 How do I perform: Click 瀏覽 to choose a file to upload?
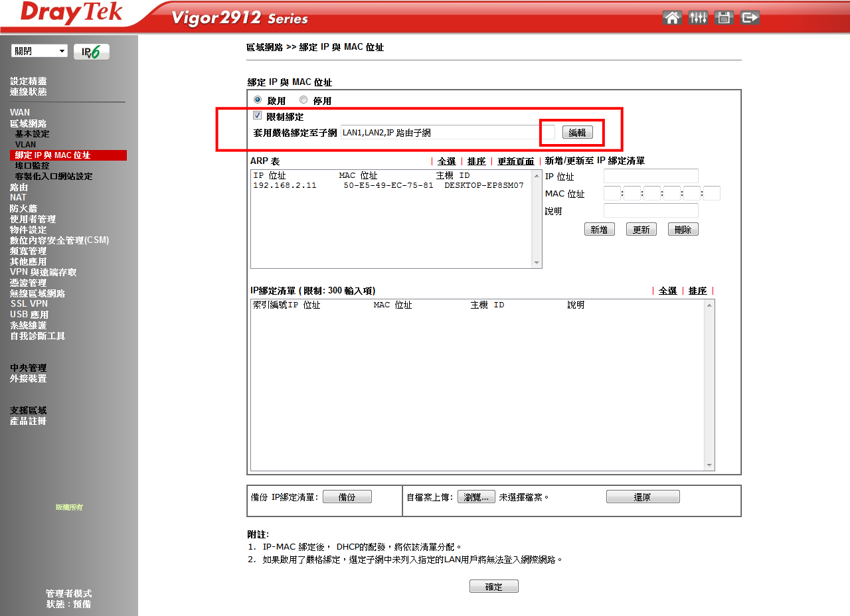pyautogui.click(x=475, y=496)
